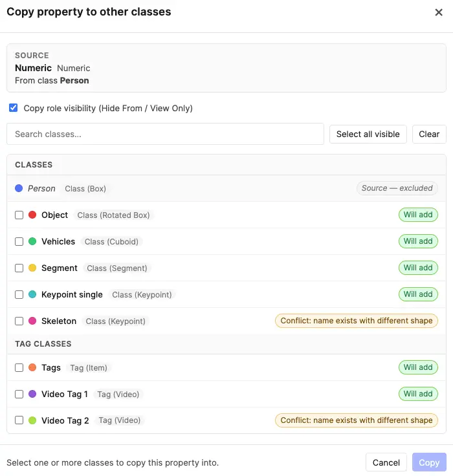Click Class (Keypoint) label beside Skeleton
The width and height of the screenshot is (453, 476).
115,321
